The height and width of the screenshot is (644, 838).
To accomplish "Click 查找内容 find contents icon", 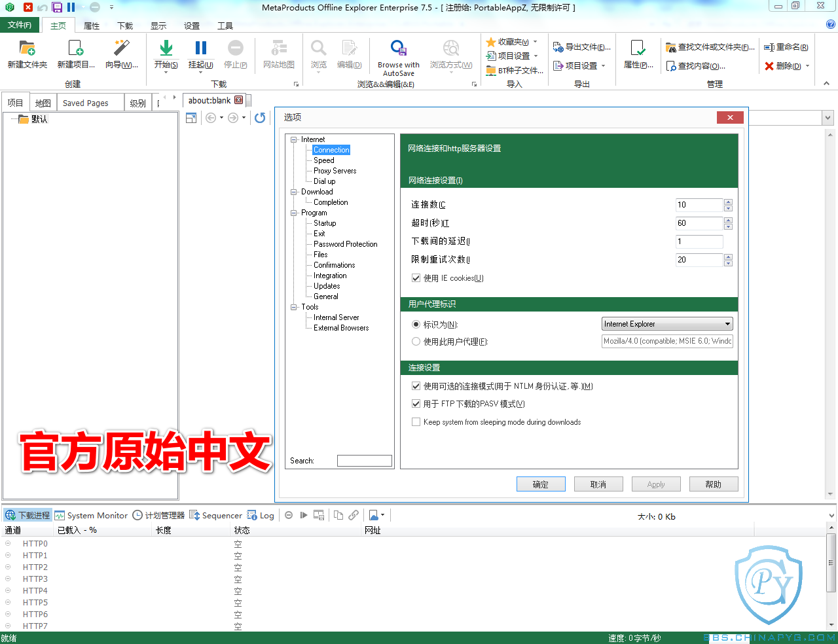I will click(x=671, y=66).
